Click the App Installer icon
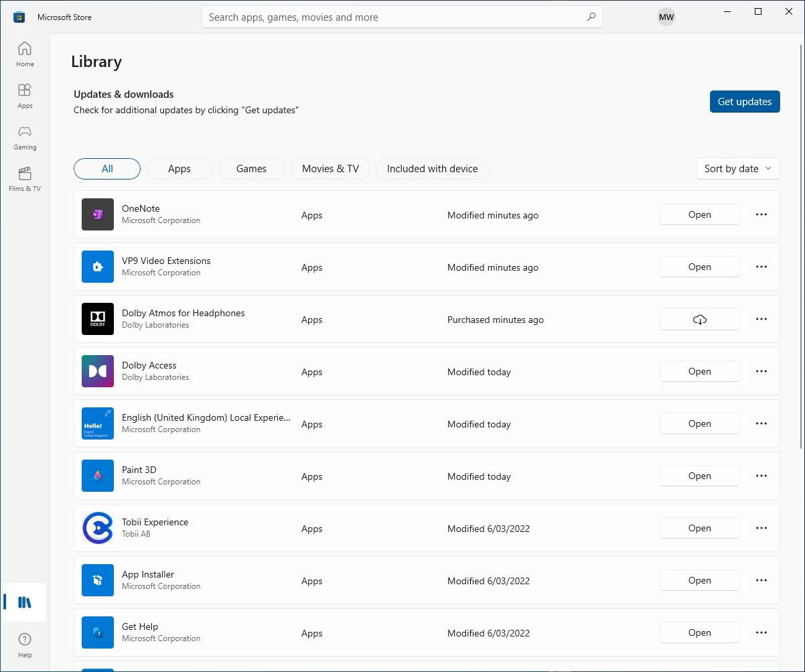Screen dimensions: 805x672 98,580
